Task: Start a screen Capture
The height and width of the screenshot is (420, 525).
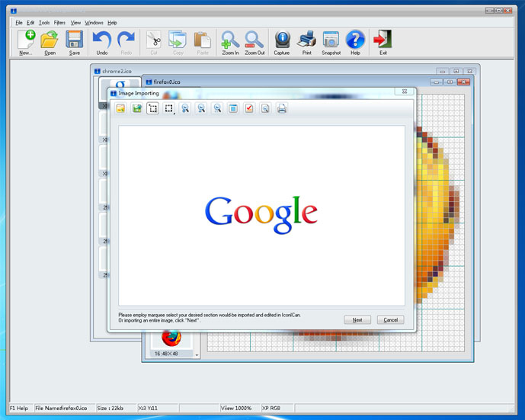Action: pyautogui.click(x=282, y=42)
